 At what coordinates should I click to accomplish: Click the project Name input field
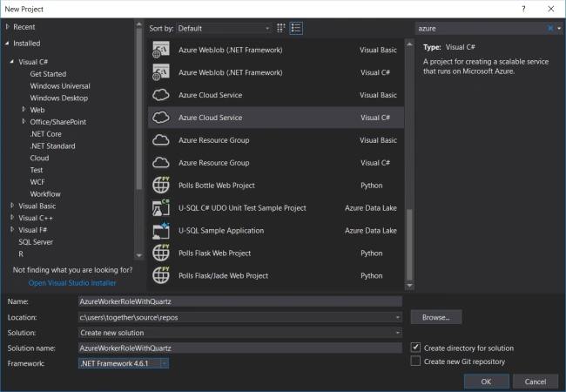point(240,301)
